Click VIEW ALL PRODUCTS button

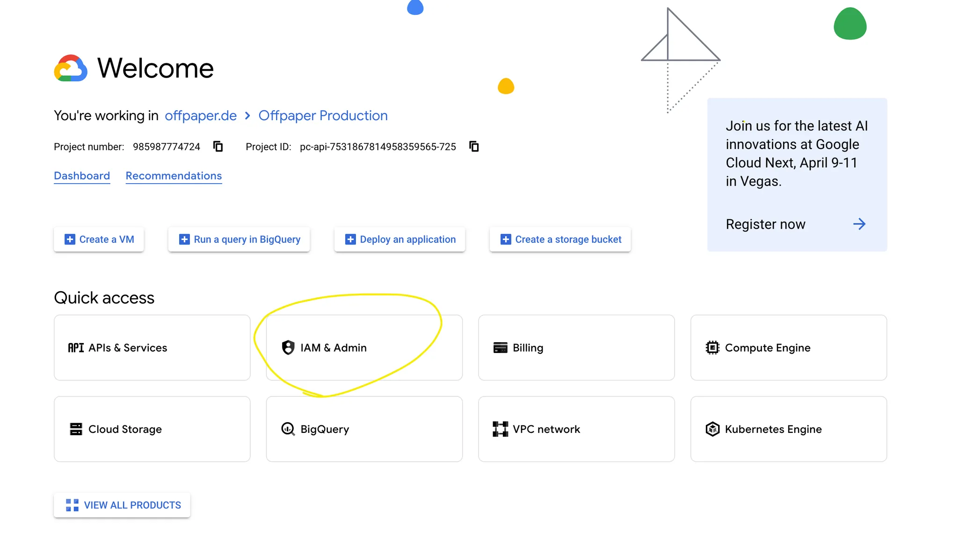122,505
